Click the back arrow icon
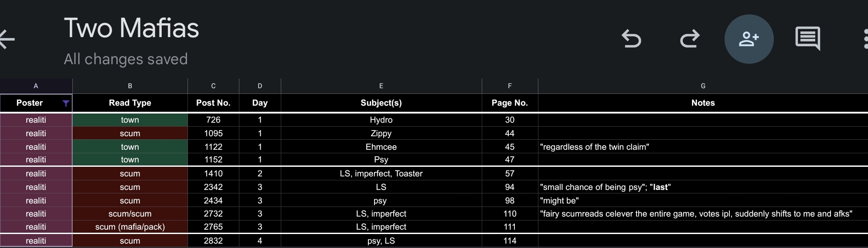The width and height of the screenshot is (868, 248). click(7, 39)
